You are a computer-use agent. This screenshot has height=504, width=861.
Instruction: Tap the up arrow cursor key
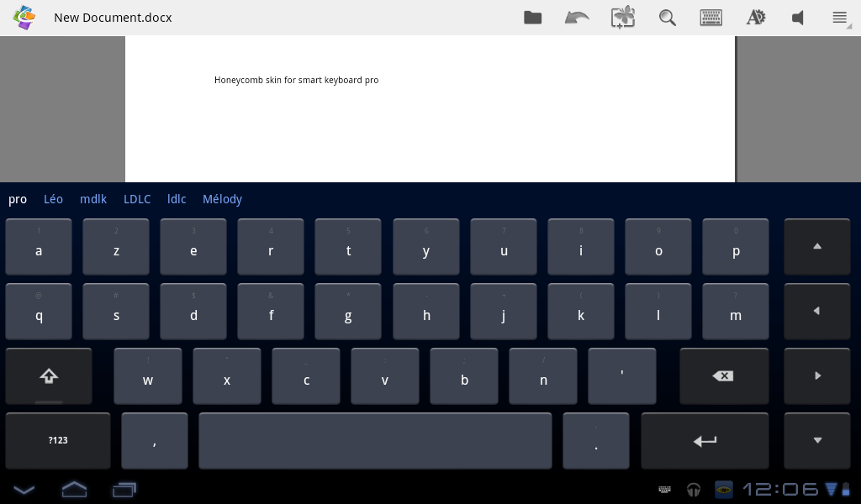(817, 247)
